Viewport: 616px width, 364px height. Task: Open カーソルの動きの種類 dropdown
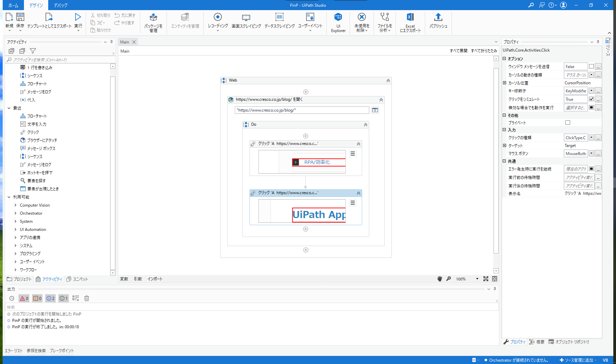[591, 75]
